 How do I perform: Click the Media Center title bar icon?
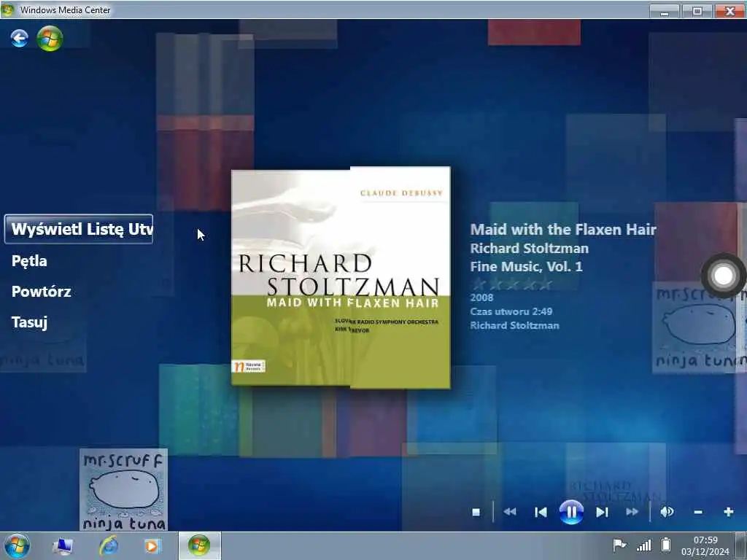7,9
